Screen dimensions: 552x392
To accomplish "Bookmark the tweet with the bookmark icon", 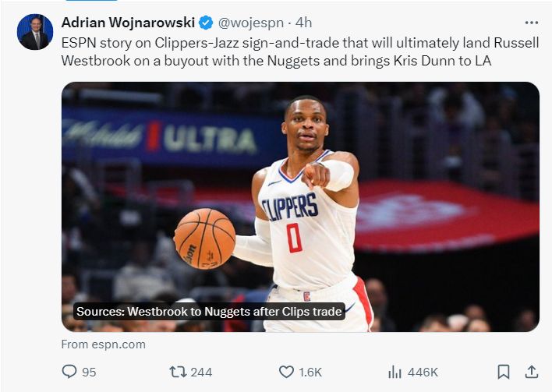I will point(504,372).
